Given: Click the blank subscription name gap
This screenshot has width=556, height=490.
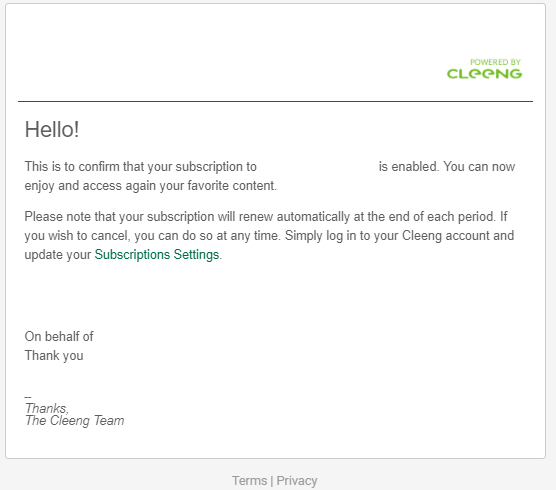Looking at the screenshot, I should tap(318, 167).
